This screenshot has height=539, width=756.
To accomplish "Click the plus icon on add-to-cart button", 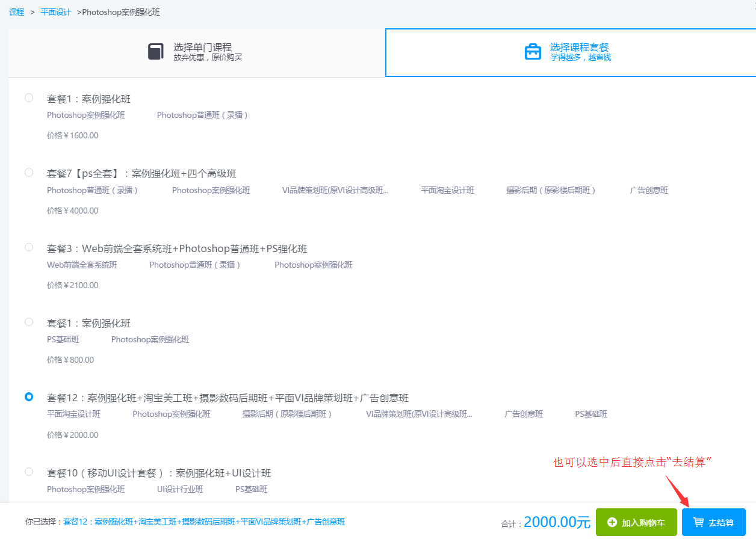I will pyautogui.click(x=612, y=522).
